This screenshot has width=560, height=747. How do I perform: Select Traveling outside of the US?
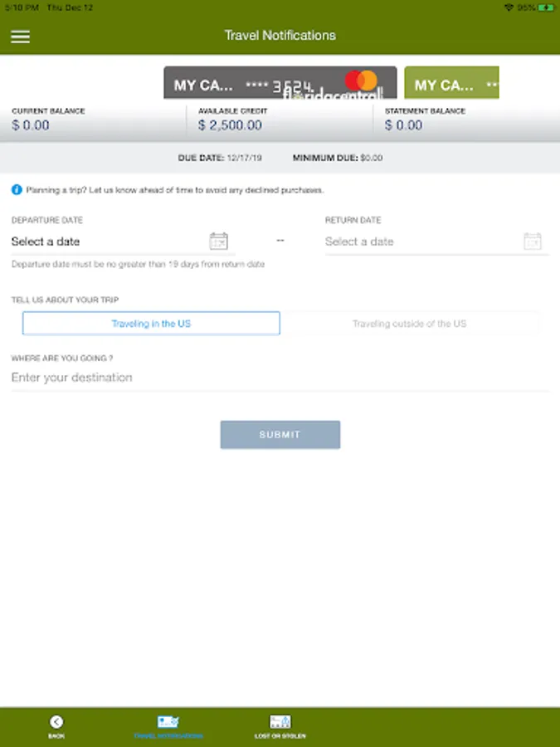click(x=410, y=324)
